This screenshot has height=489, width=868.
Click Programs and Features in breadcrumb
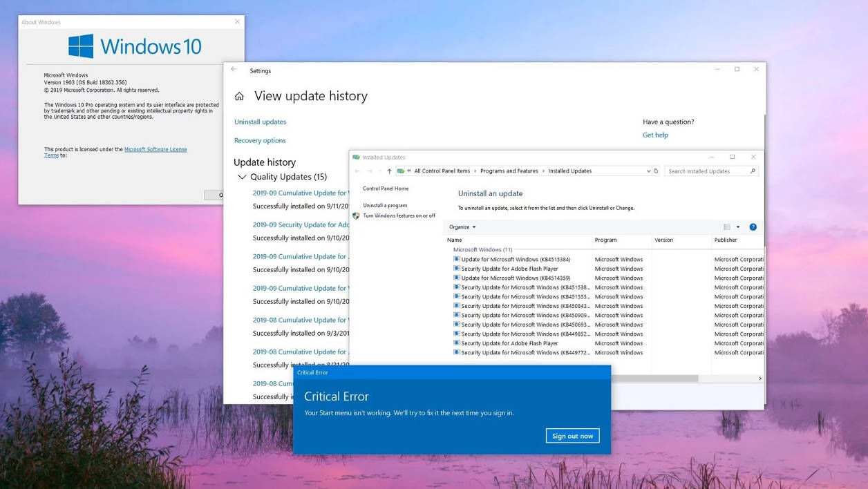pyautogui.click(x=509, y=171)
